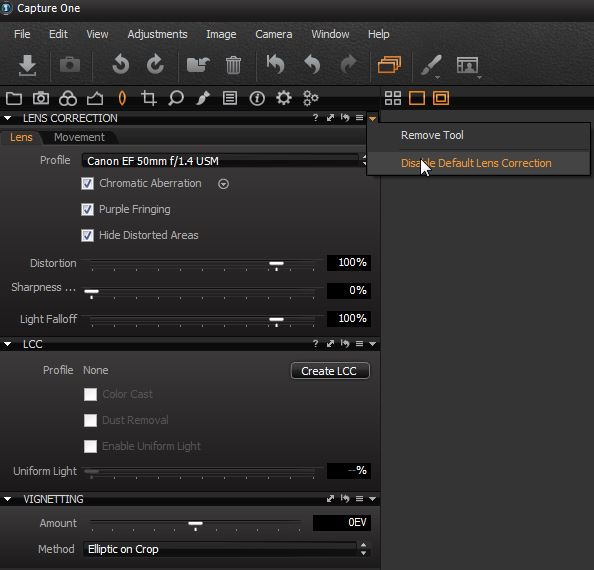Click the Distortion 100% value field
594x570 pixels.
click(349, 262)
